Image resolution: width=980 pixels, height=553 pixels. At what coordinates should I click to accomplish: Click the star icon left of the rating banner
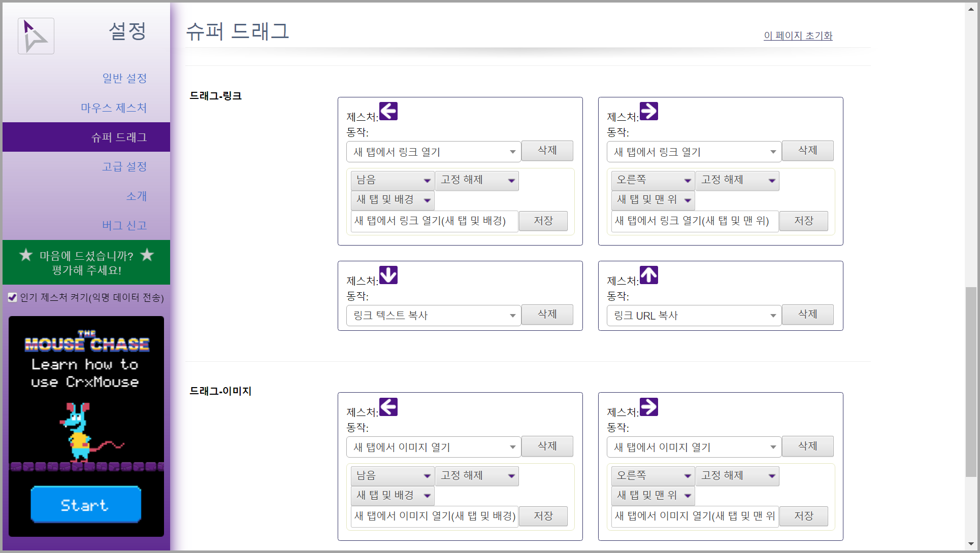tap(26, 255)
